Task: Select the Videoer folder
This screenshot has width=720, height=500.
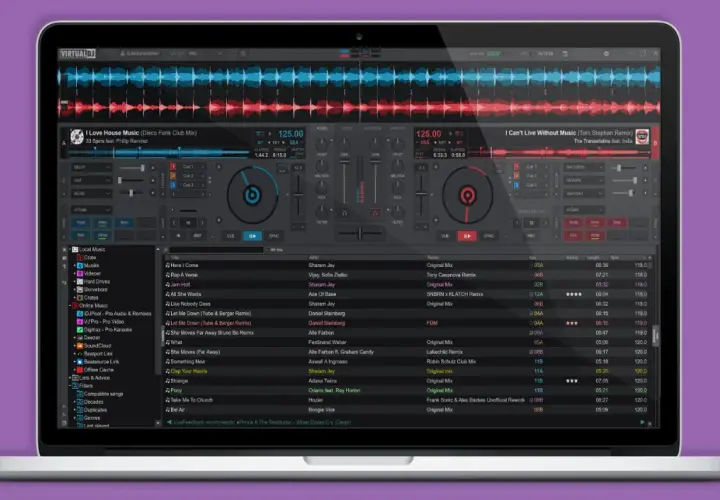Action: coord(88,274)
